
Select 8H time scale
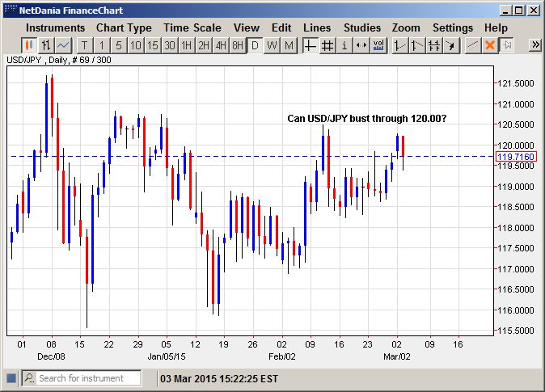pos(238,45)
